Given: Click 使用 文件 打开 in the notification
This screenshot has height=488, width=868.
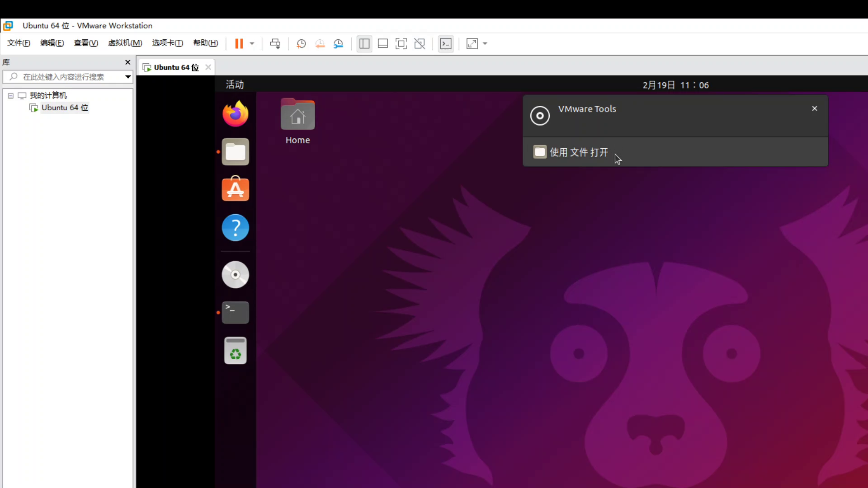Looking at the screenshot, I should point(579,152).
